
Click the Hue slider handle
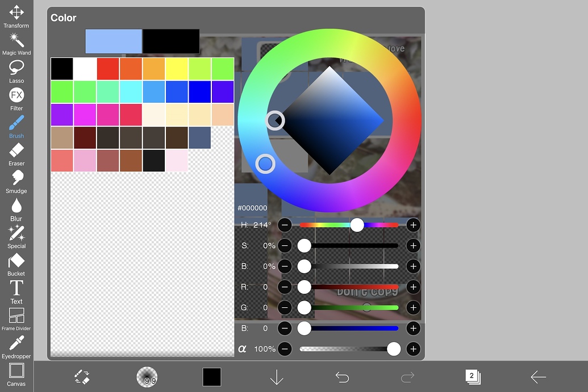(x=357, y=225)
